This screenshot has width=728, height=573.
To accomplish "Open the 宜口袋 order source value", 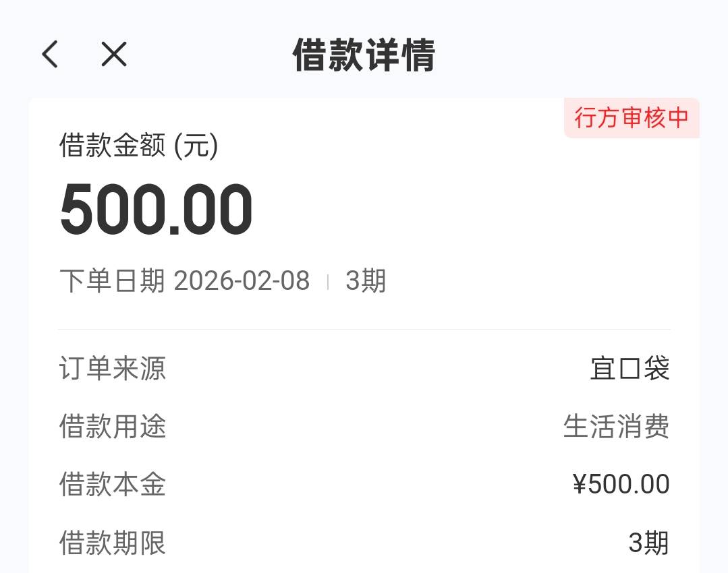I will 629,369.
